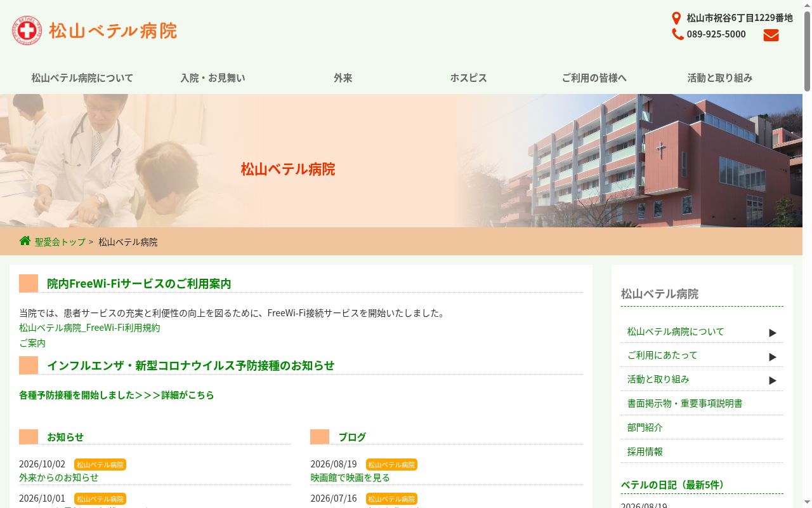Open 書面掲示物・重要事項説明書 sidebar link

(684, 403)
